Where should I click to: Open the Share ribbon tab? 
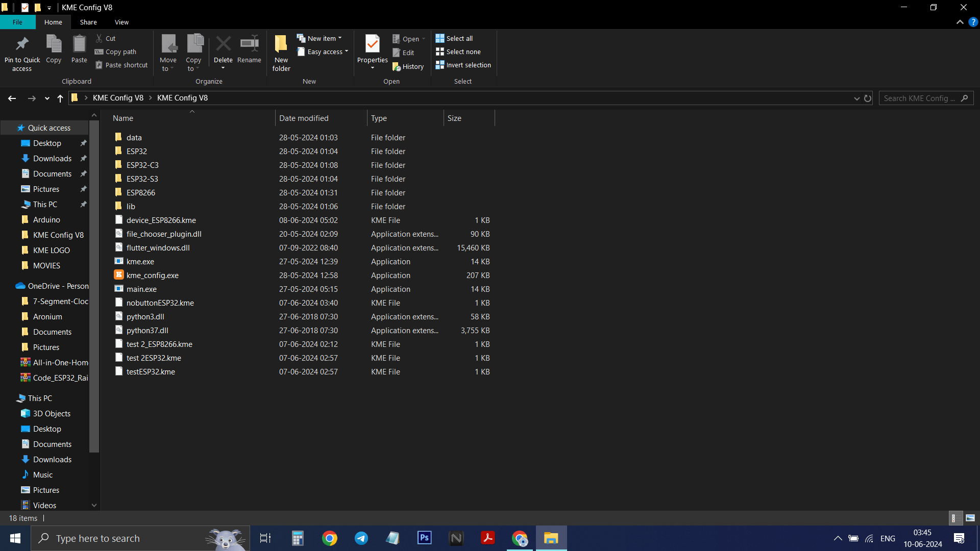[x=88, y=22]
